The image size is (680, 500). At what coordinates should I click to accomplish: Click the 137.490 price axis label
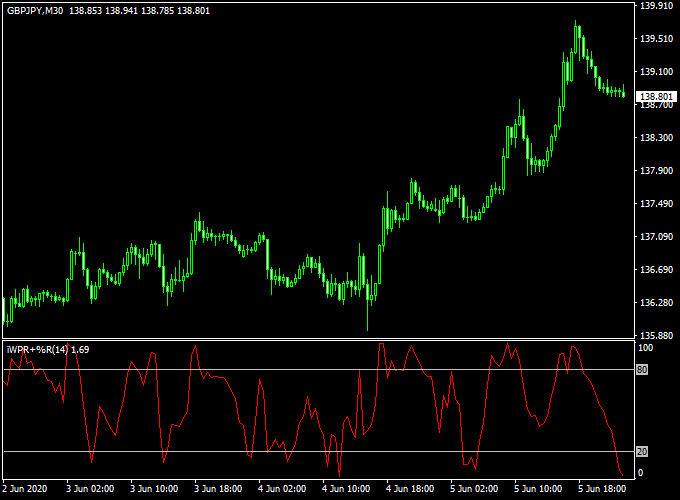point(656,203)
